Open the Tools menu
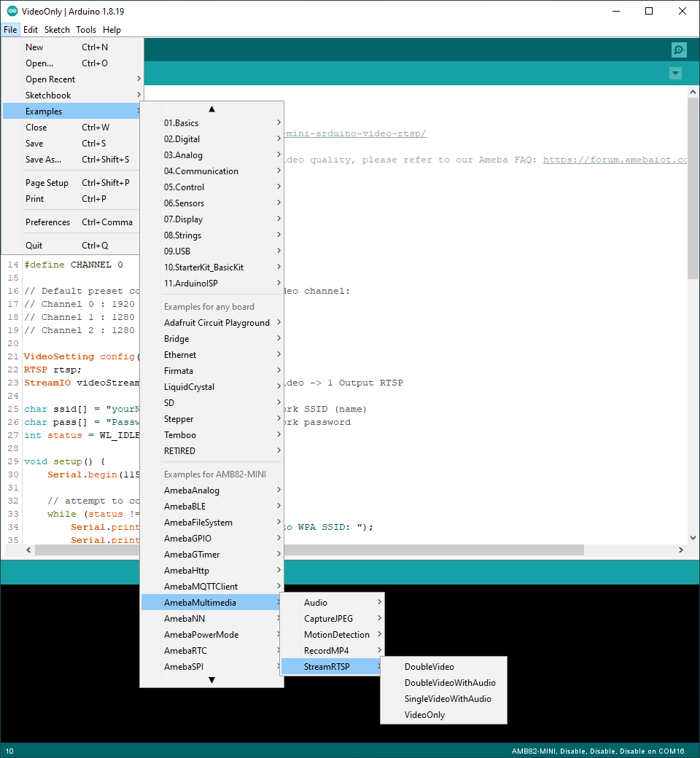The height and width of the screenshot is (758, 700). 86,30
